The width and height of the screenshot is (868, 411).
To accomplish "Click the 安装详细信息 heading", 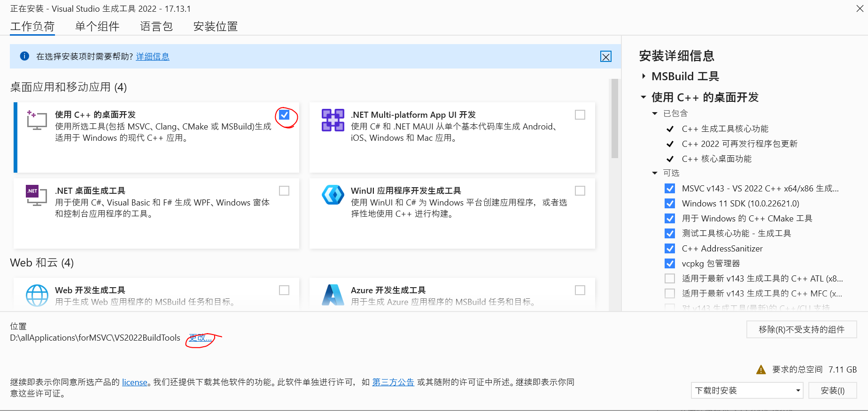I will tap(677, 56).
